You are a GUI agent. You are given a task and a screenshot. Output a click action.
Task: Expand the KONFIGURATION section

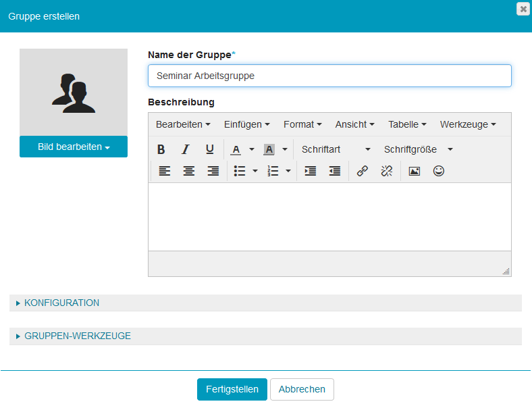tap(61, 303)
